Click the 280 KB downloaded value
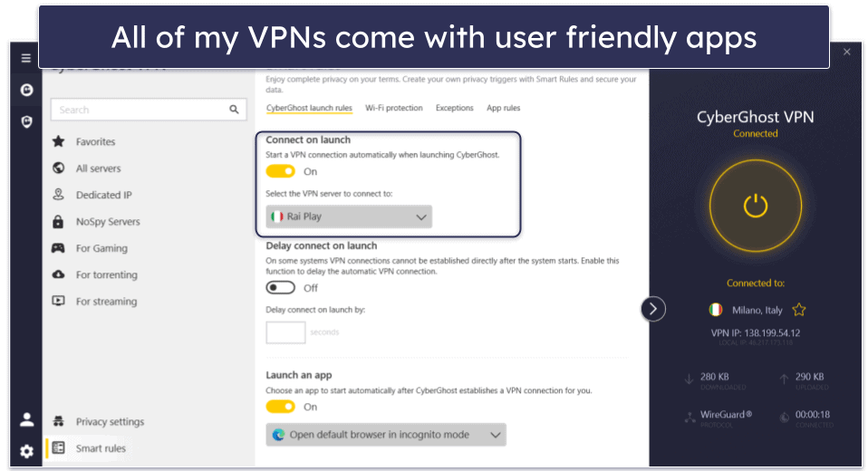 pyautogui.click(x=715, y=377)
